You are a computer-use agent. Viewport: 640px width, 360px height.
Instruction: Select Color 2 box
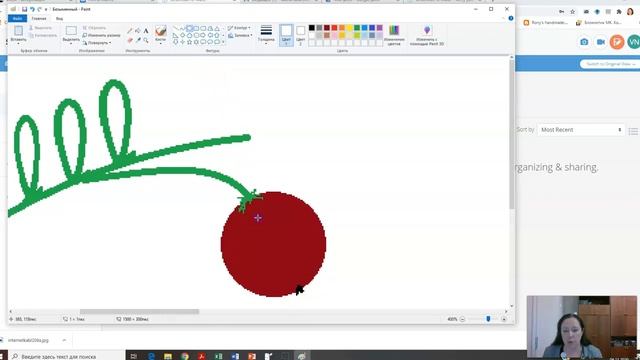300,35
